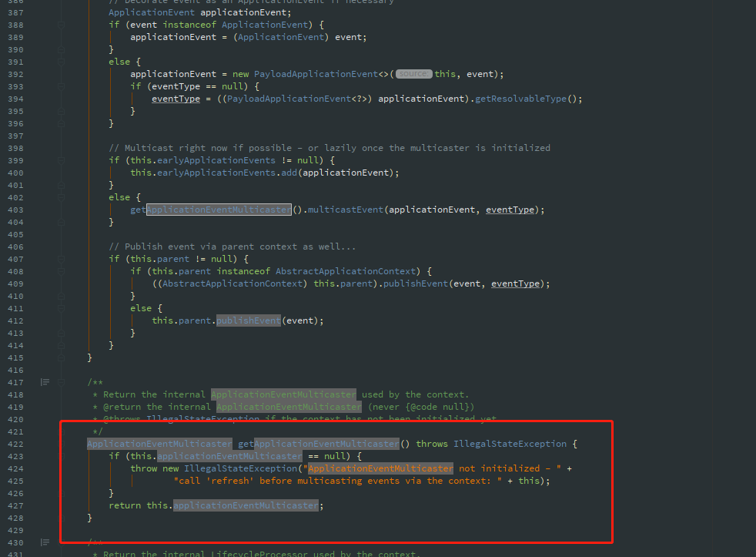Click the {@code null} text in Javadoc
Screen dimensions: 756x557
tap(437, 407)
